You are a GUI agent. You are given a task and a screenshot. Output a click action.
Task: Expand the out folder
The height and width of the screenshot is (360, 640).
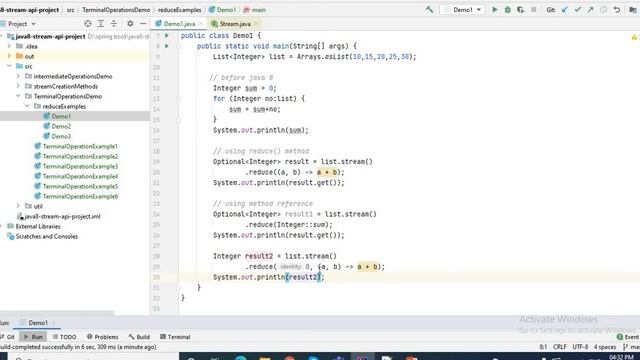[x=9, y=56]
